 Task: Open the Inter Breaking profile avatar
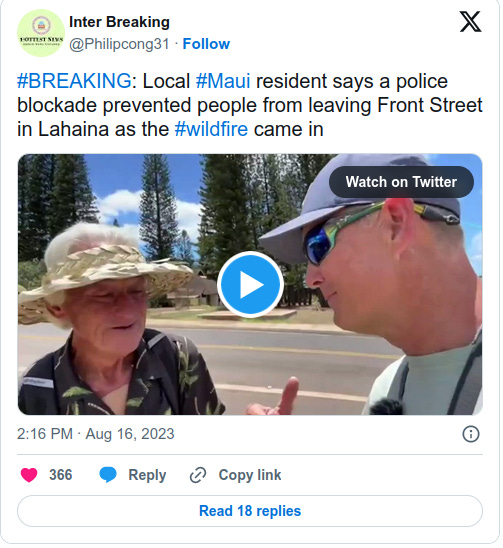[x=41, y=33]
